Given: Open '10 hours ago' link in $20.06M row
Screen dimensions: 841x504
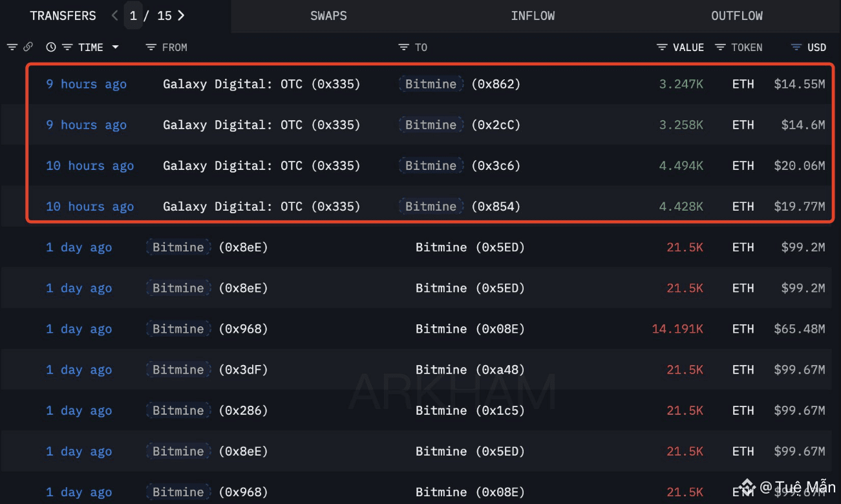Looking at the screenshot, I should click(x=90, y=165).
